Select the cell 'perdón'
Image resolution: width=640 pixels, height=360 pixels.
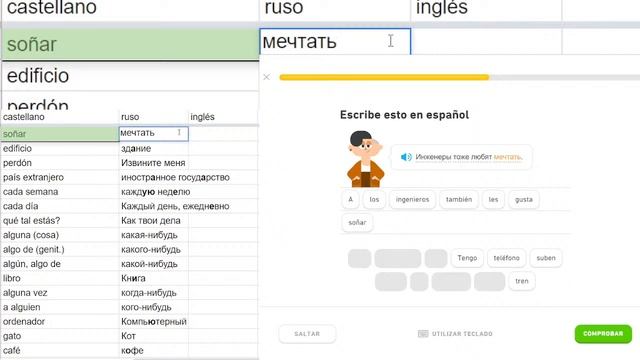(x=60, y=163)
